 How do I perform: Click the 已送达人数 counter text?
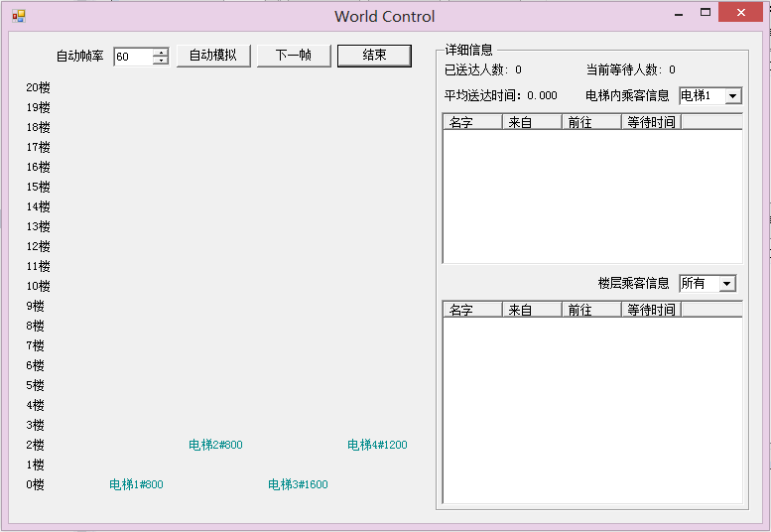click(x=483, y=69)
